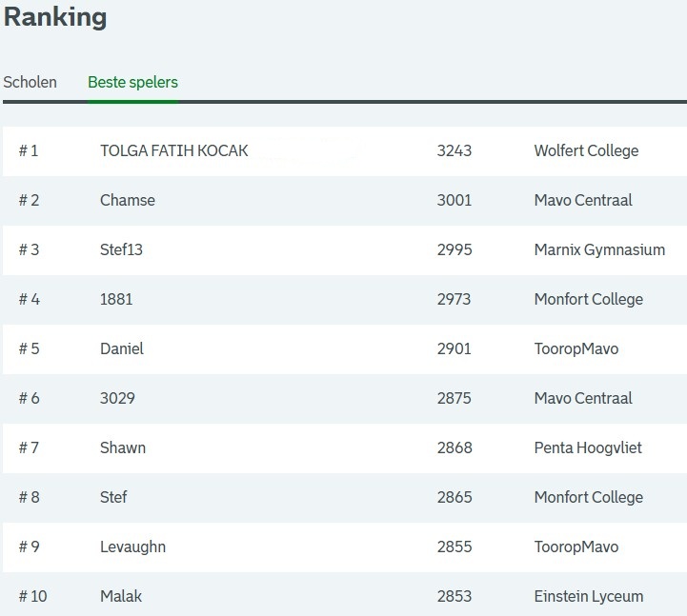Click the score 3243
The width and height of the screenshot is (687, 616).
(454, 150)
